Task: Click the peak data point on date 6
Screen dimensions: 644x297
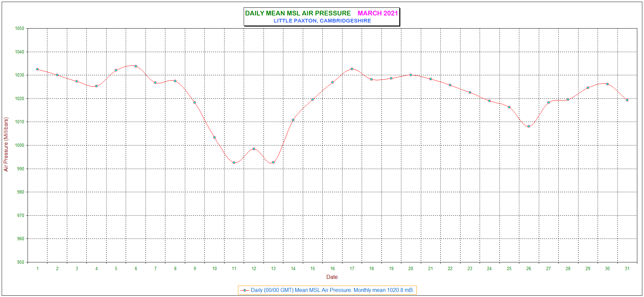Action: click(136, 66)
